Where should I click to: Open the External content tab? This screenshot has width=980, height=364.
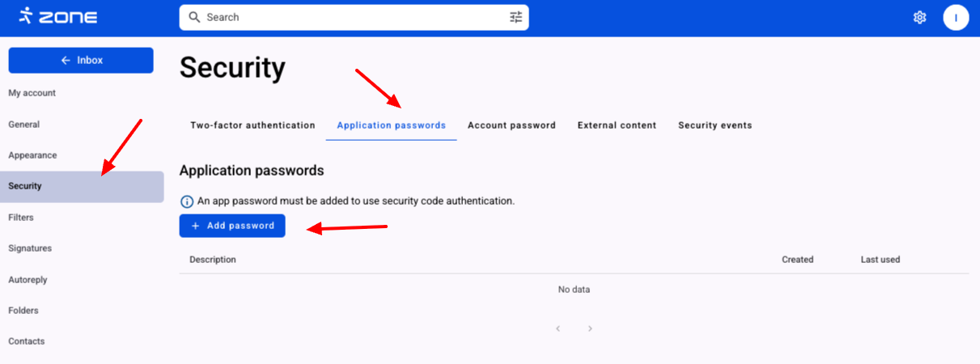(617, 125)
